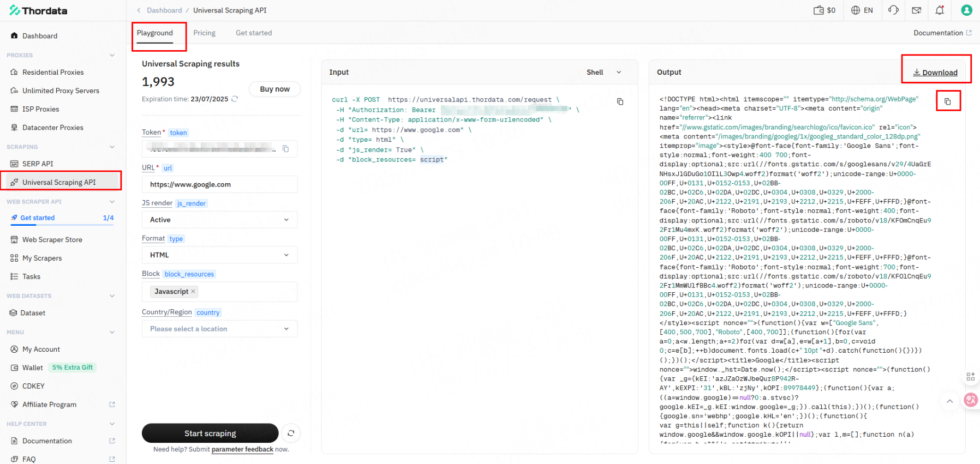Click the Token input field
Viewport: 980px width, 464px height.
[220, 149]
